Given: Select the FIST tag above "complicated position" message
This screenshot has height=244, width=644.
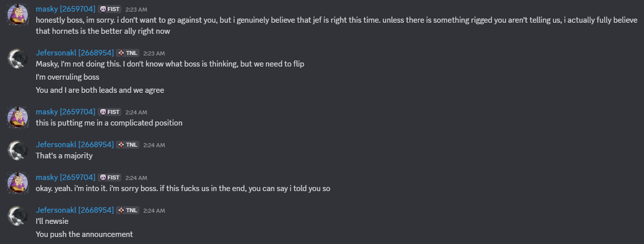Looking at the screenshot, I should pos(110,112).
